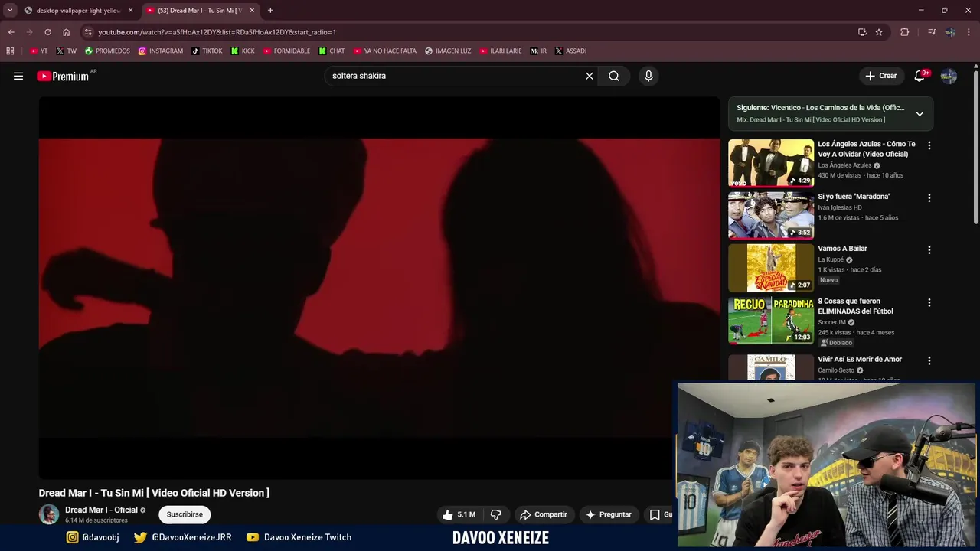The image size is (980, 551).
Task: Open options for Vamos A Bailar video
Action: click(x=929, y=250)
